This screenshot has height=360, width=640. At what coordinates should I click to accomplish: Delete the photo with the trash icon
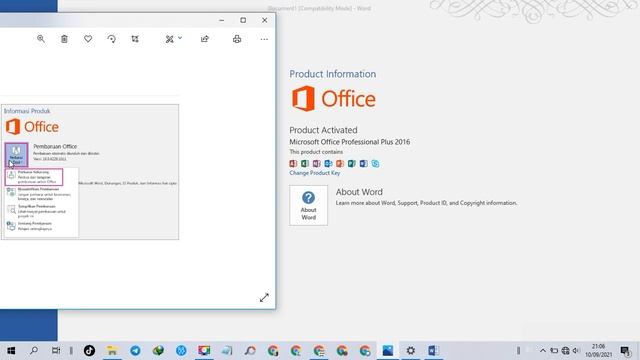tap(64, 39)
